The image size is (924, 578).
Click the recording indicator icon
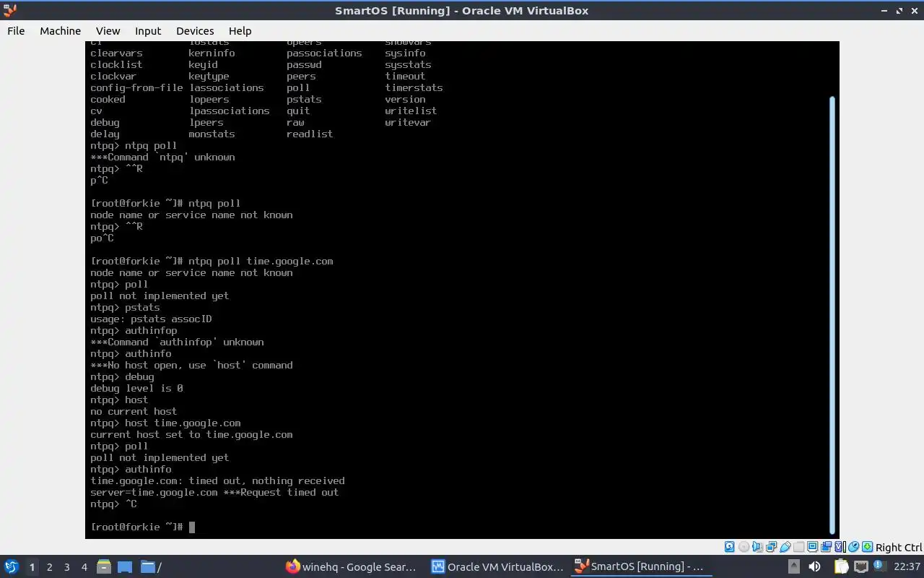[x=826, y=547]
